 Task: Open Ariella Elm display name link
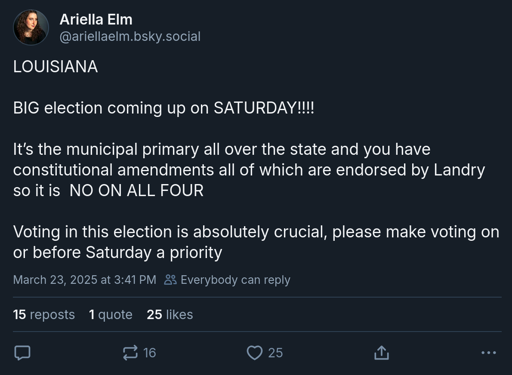click(x=96, y=19)
